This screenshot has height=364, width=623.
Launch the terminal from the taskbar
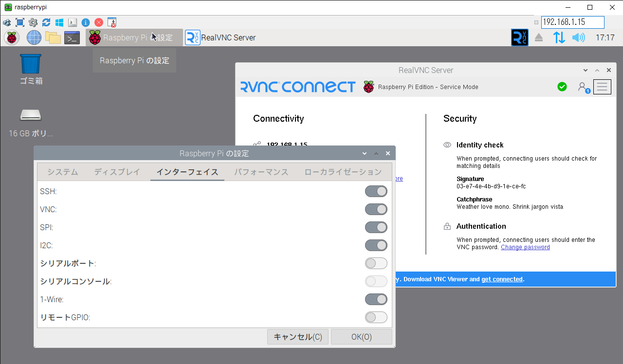[x=72, y=38]
